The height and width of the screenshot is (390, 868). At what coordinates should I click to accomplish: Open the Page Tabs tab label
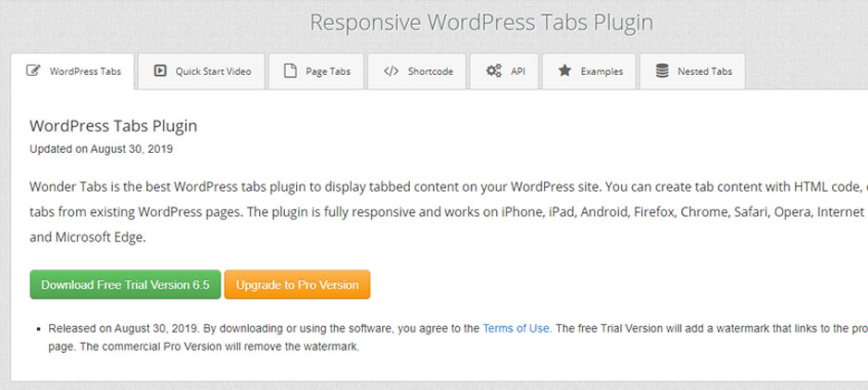(328, 71)
